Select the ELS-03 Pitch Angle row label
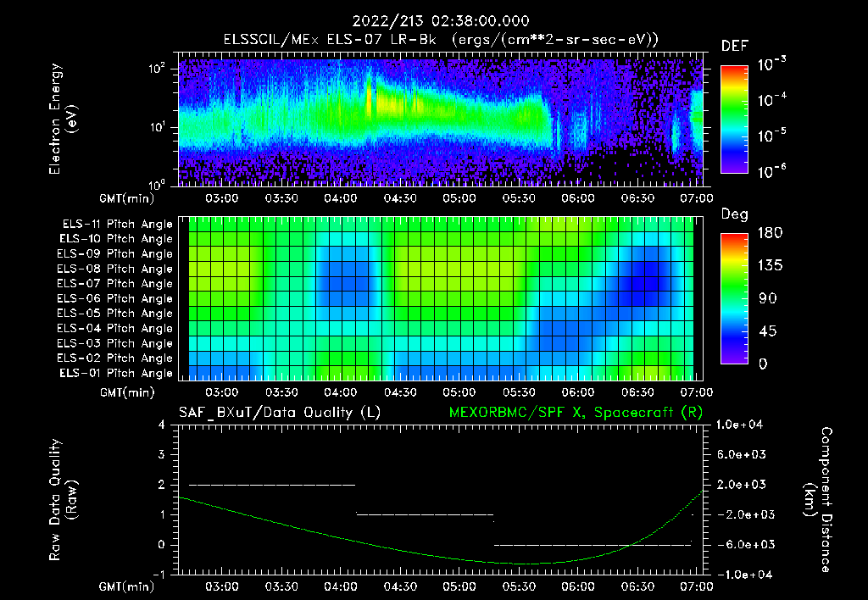This screenshot has height=600, width=868. point(115,343)
